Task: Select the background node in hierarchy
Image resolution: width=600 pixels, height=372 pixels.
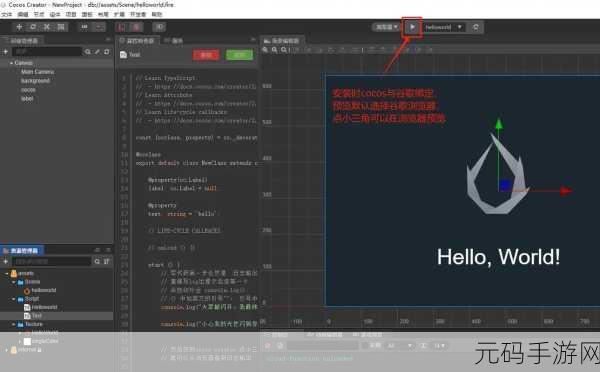Action: [x=35, y=81]
